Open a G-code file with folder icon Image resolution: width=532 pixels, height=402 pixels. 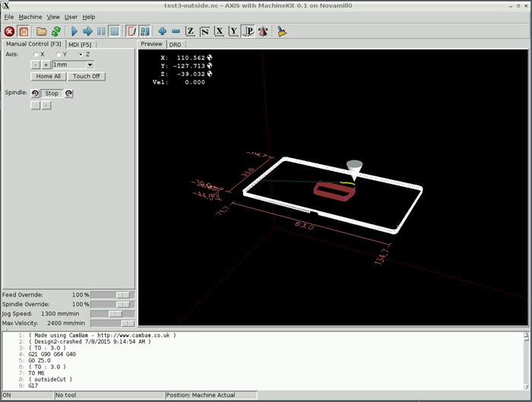tap(42, 31)
